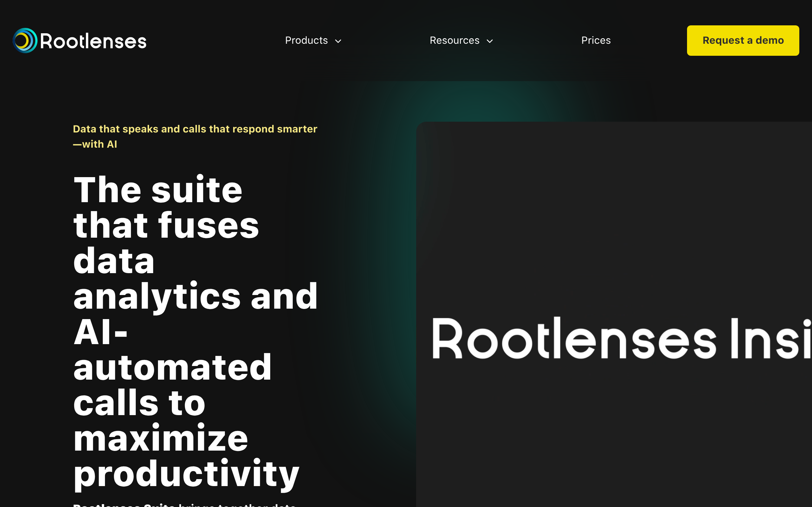Click the word 'maximize' in the headline
The width and height of the screenshot is (812, 507).
coord(160,439)
